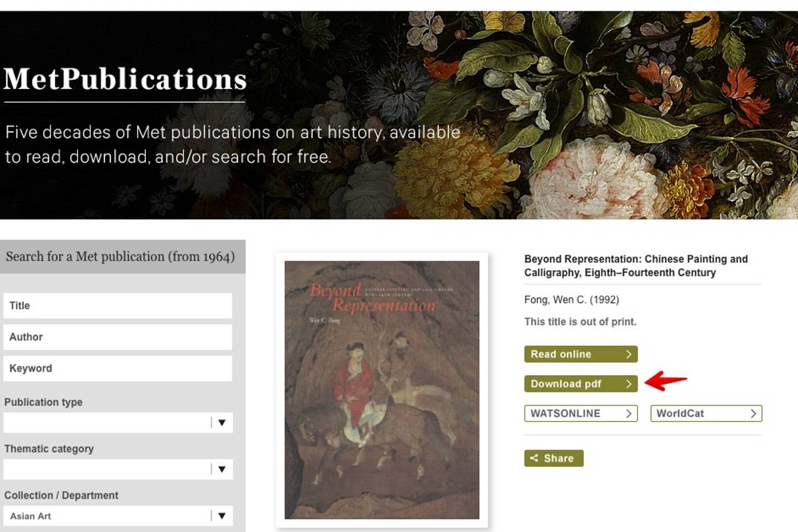Click the 'Five decades of Met publications' tagline

pyautogui.click(x=232, y=144)
